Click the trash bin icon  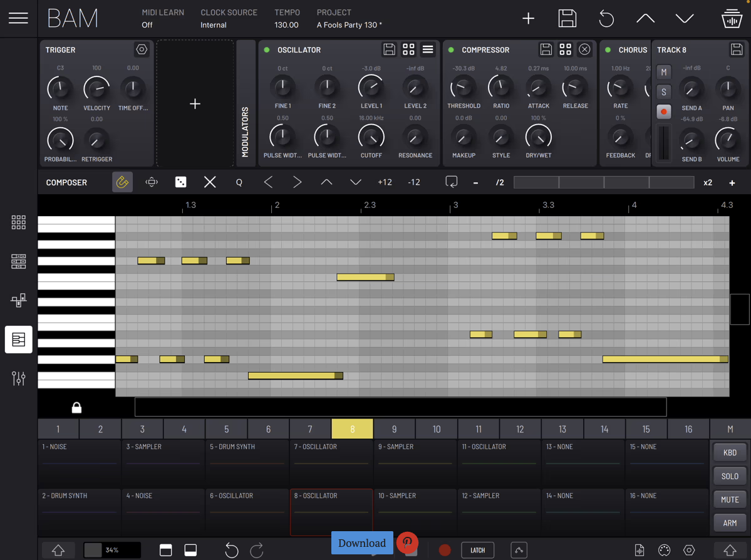coord(732,19)
